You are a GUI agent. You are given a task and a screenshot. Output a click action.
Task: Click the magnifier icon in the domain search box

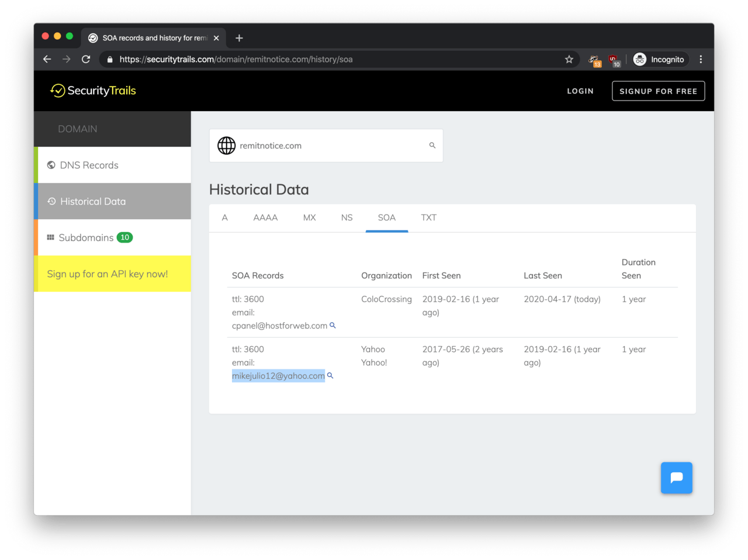coord(432,145)
